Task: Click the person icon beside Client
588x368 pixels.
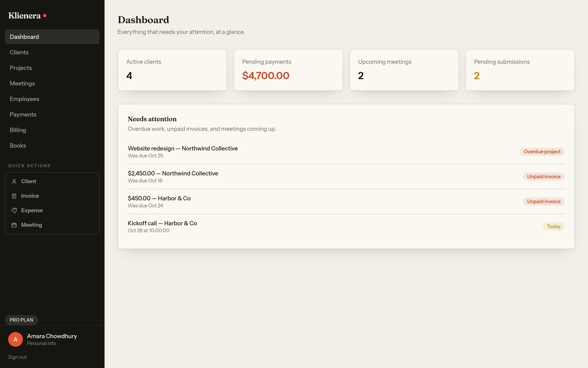Action: pyautogui.click(x=14, y=181)
